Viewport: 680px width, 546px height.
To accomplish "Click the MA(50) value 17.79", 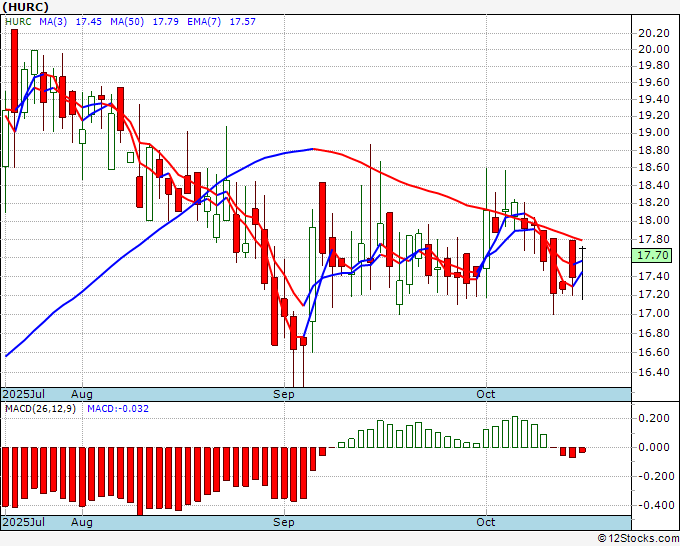I will (165, 22).
